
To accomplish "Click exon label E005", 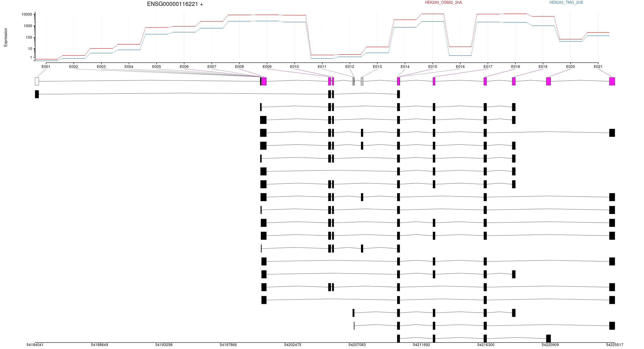I will (x=156, y=67).
